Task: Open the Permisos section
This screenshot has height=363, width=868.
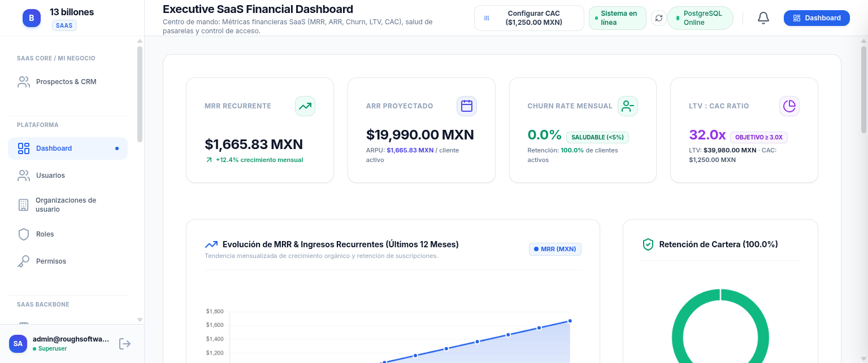Action: click(x=68, y=261)
